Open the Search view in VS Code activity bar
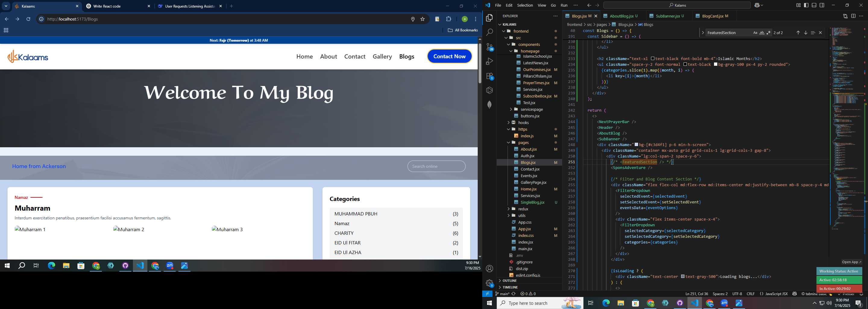 pyautogui.click(x=489, y=32)
